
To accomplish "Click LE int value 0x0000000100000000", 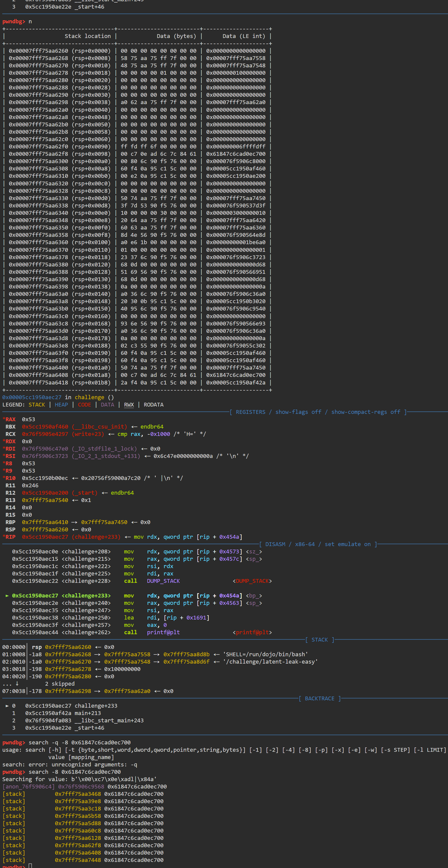I will pyautogui.click(x=236, y=73).
